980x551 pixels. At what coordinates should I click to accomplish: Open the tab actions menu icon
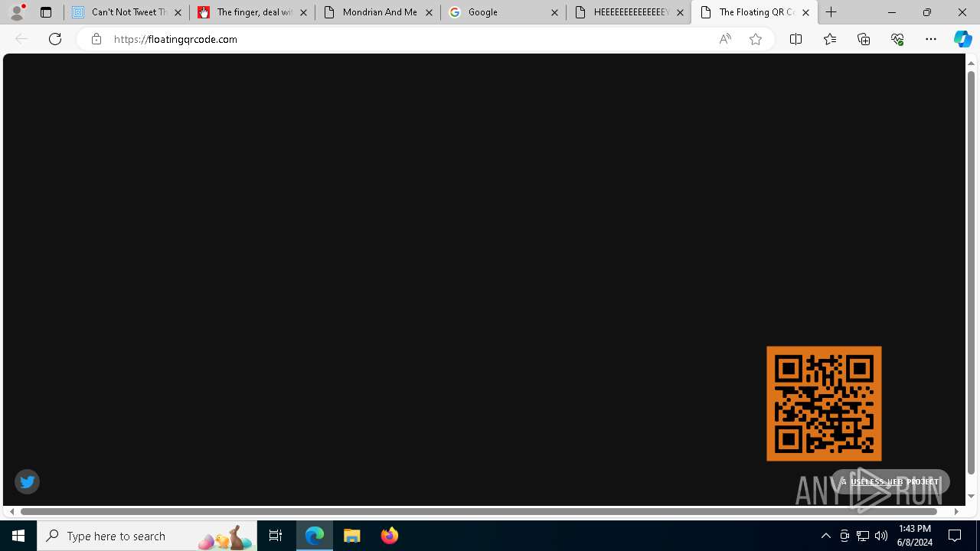(x=45, y=12)
